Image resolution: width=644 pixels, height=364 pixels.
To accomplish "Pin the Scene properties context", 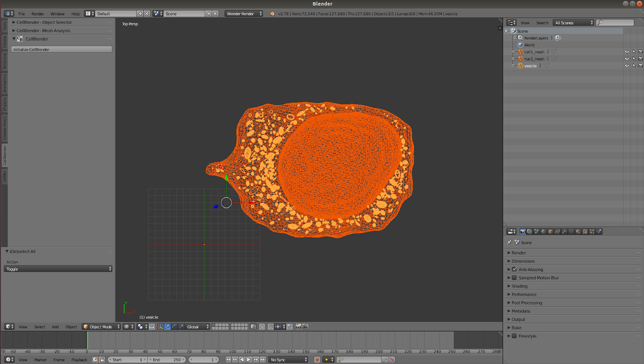I will 509,243.
